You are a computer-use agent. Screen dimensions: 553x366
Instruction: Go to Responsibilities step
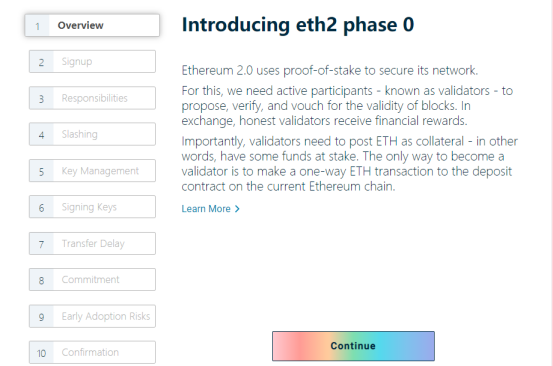(92, 98)
